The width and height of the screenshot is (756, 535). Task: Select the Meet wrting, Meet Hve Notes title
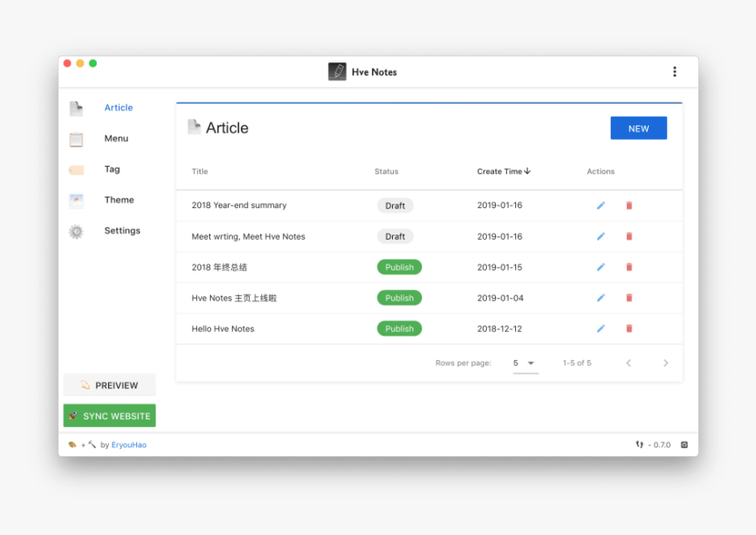pyautogui.click(x=248, y=236)
